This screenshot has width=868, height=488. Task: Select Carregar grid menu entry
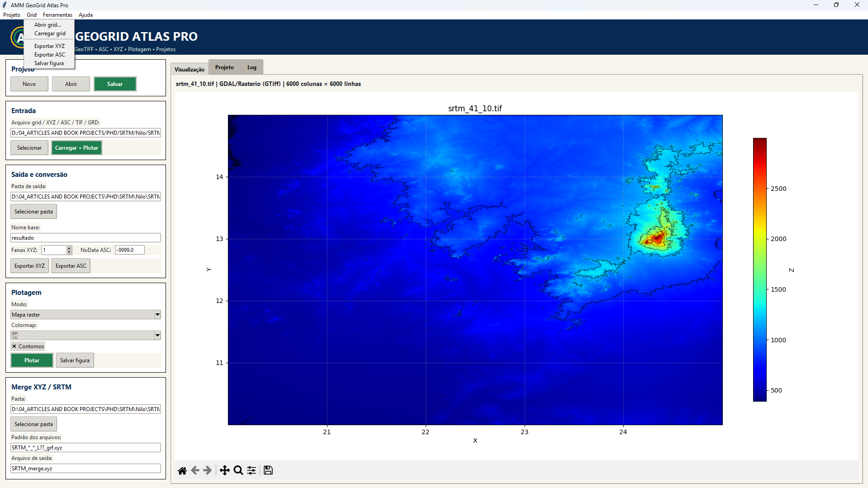click(50, 33)
